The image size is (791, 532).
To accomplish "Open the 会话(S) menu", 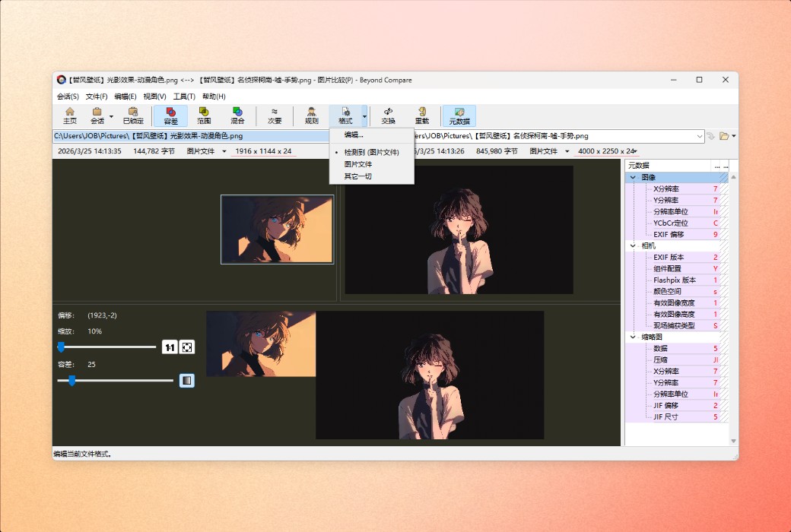I will coord(68,97).
